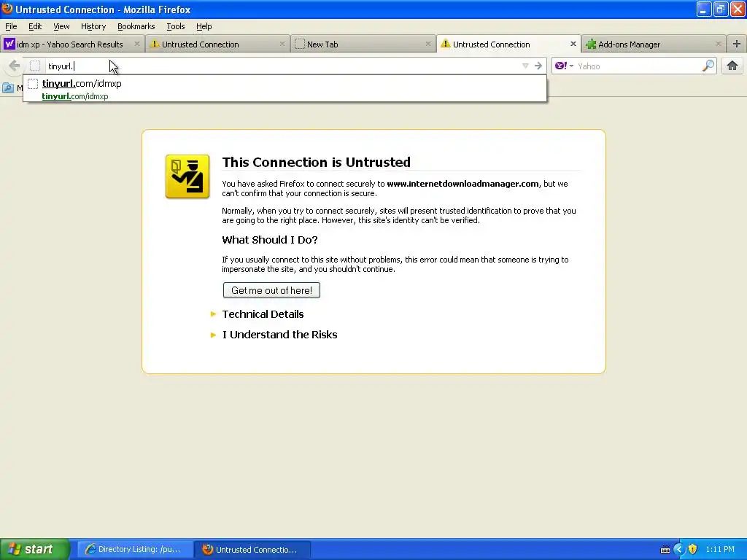Click the page icon left of the address field
The width and height of the screenshot is (747, 560).
tap(35, 66)
